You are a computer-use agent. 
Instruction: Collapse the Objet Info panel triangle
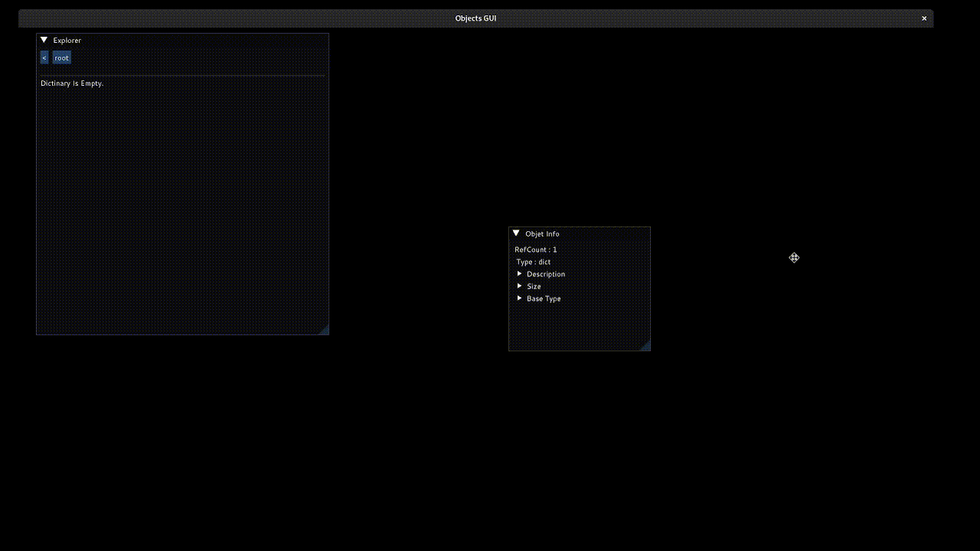pos(516,233)
